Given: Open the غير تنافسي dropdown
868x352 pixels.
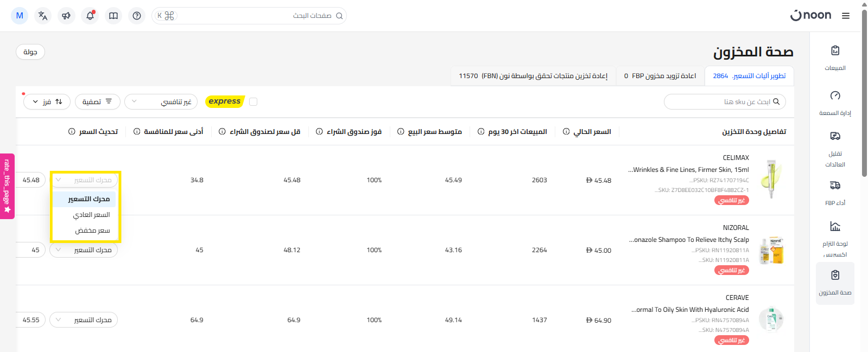Looking at the screenshot, I should (161, 101).
